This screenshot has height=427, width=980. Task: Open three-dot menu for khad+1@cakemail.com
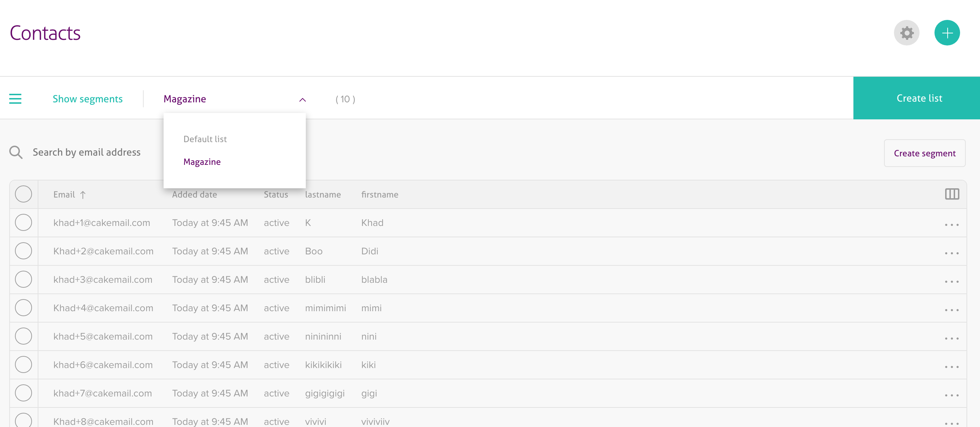click(x=952, y=225)
